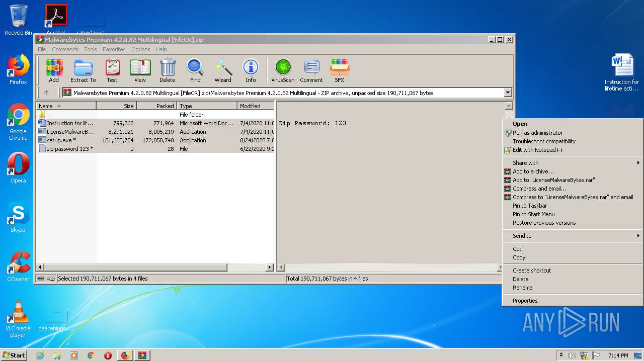Open Windows Explorer from taskbar
644x362 pixels.
(x=57, y=355)
